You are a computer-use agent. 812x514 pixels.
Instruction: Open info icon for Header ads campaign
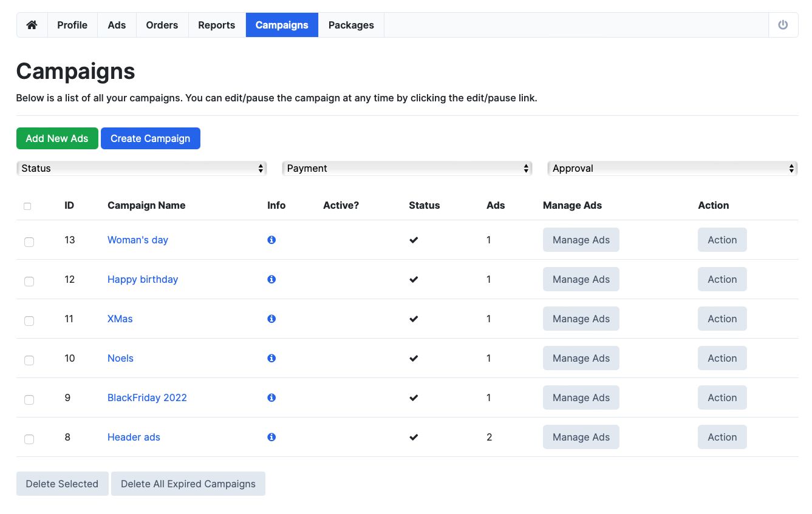pos(271,437)
